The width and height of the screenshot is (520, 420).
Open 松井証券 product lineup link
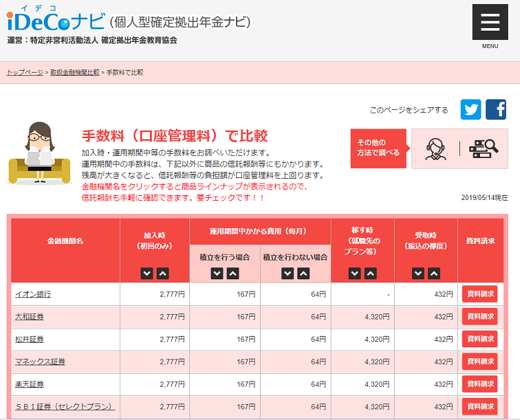click(x=29, y=339)
